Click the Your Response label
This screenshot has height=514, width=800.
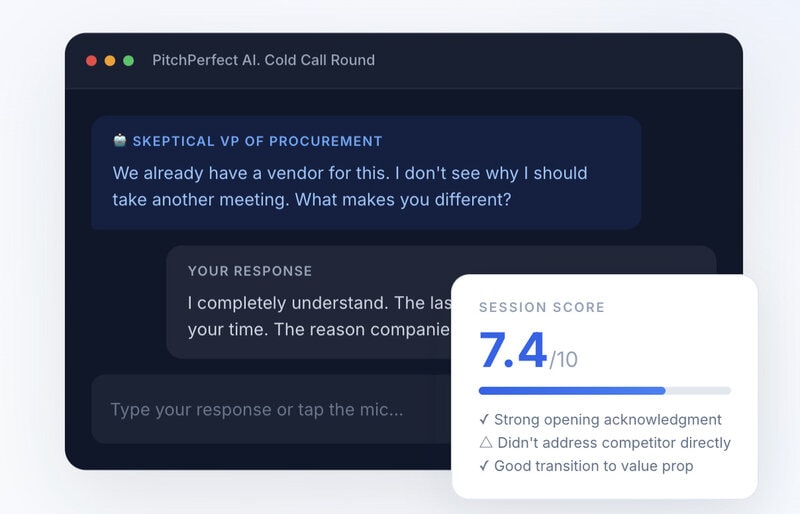point(249,271)
